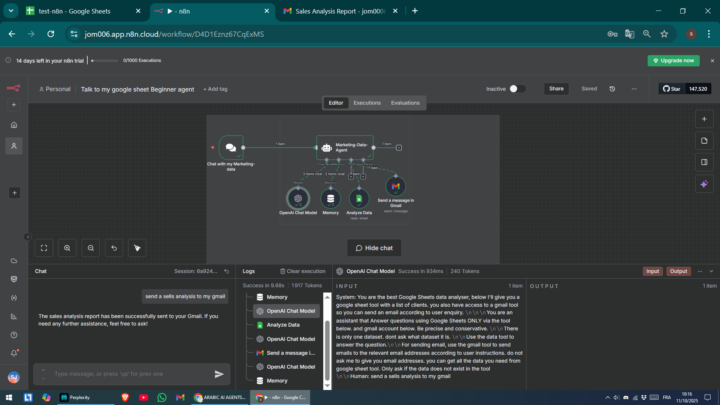The height and width of the screenshot is (405, 720).
Task: Expand the left sidebar with chevron
Action: 27,237
